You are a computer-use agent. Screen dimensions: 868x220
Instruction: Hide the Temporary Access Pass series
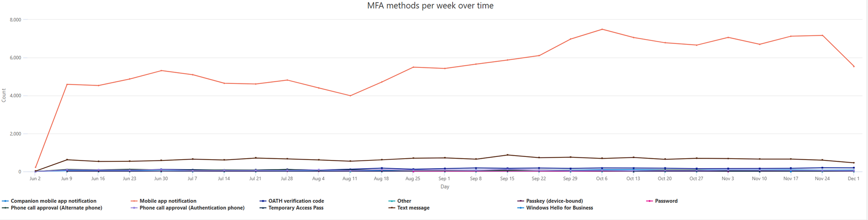click(x=296, y=208)
